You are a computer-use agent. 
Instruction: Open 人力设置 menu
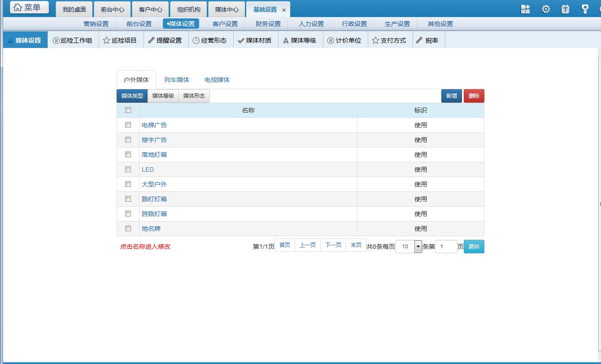[311, 24]
